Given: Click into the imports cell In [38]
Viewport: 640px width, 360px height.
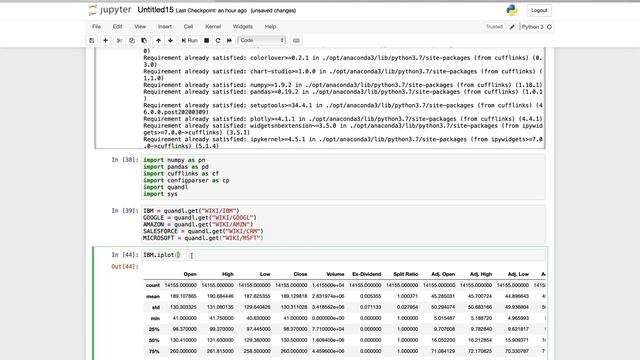Looking at the screenshot, I should coord(343,177).
